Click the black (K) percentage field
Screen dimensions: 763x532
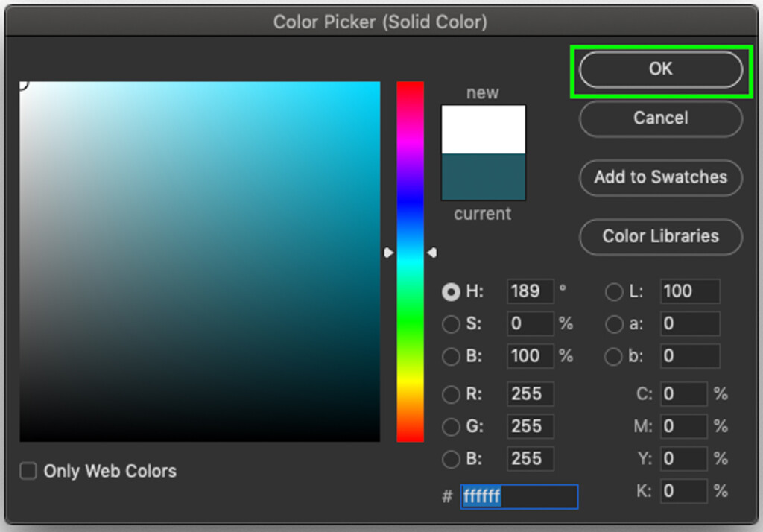click(x=683, y=491)
